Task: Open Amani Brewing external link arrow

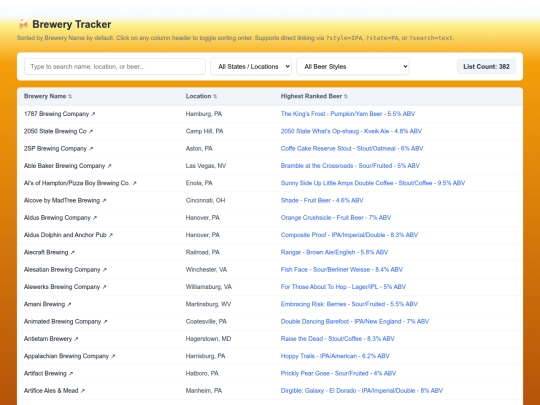Action: (69, 304)
